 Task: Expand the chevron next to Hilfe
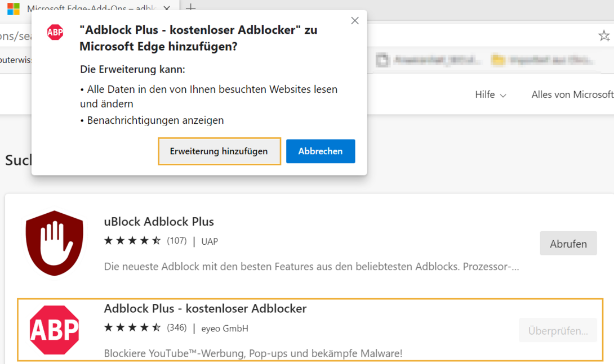coord(504,95)
